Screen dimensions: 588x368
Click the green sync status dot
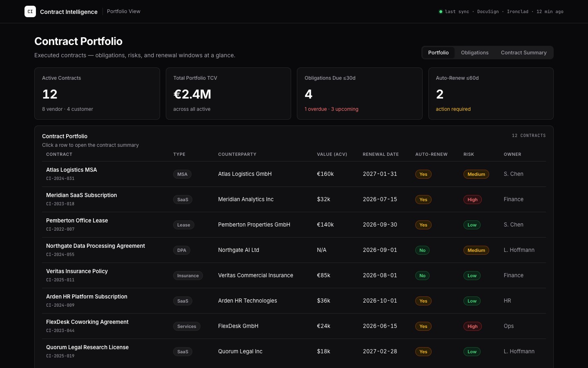(441, 11)
